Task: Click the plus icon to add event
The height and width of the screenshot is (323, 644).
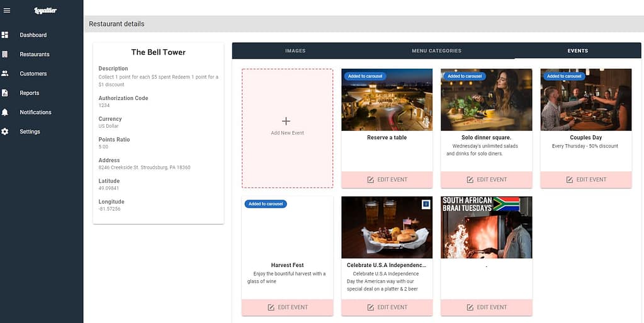Action: pyautogui.click(x=286, y=121)
